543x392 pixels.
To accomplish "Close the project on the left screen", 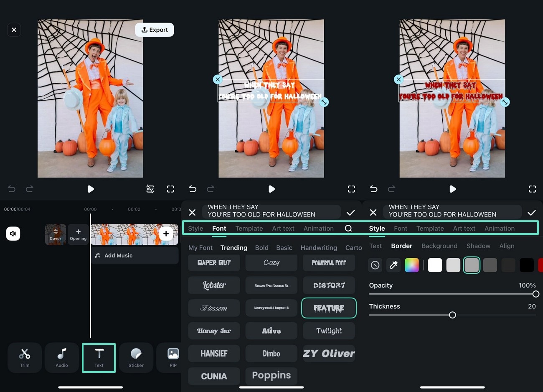I will pos(14,30).
